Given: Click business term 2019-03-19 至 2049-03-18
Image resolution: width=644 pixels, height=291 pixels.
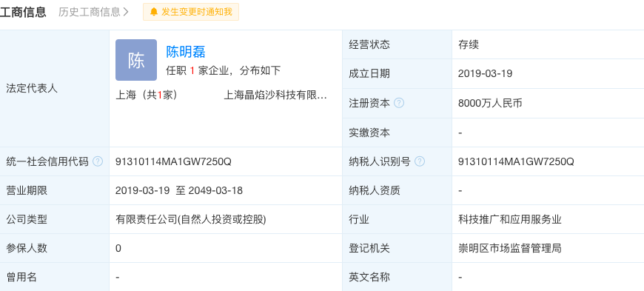Looking at the screenshot, I should [179, 191].
